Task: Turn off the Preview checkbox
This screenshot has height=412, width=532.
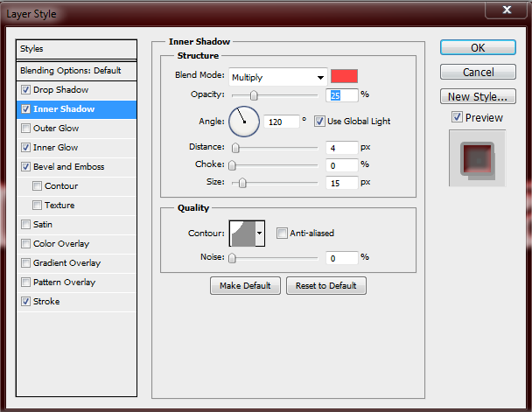Action: (457, 117)
